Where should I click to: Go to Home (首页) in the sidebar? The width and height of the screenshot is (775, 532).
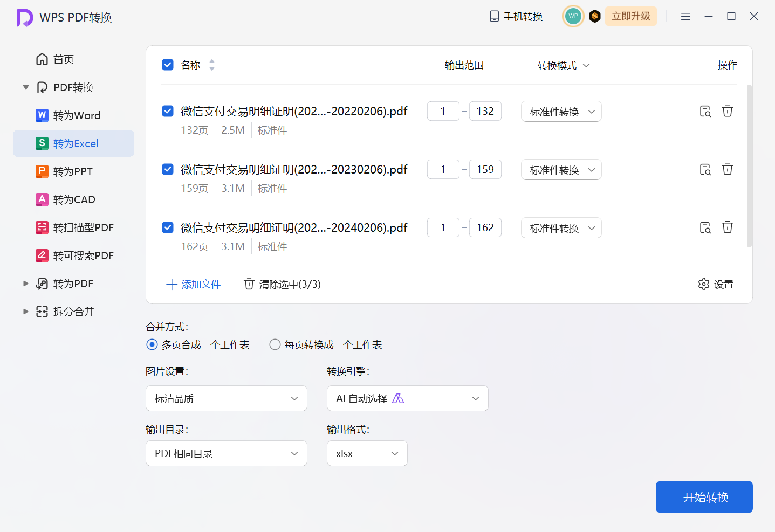63,59
